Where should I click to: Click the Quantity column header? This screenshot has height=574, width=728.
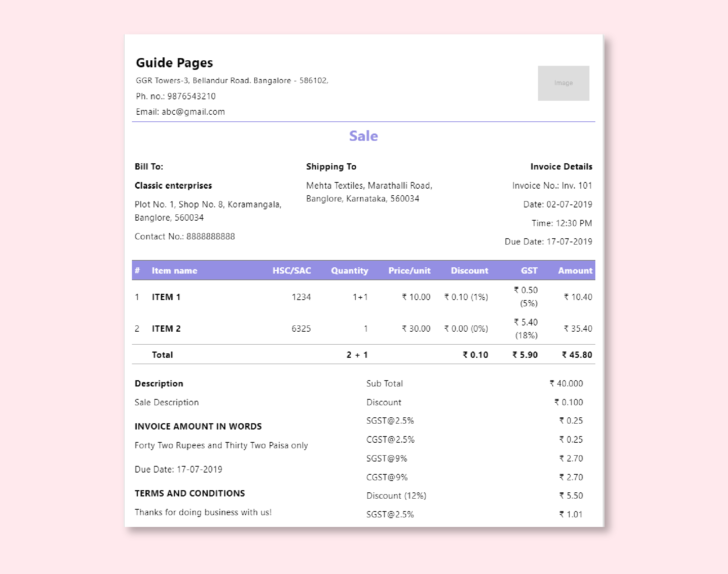click(349, 270)
